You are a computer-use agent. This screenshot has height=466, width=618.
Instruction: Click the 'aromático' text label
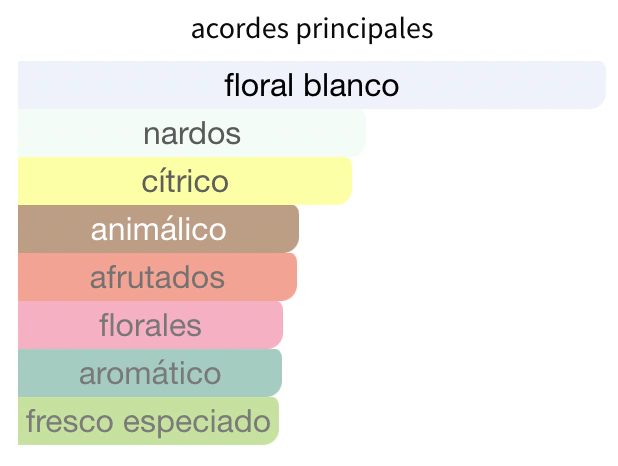tap(150, 373)
